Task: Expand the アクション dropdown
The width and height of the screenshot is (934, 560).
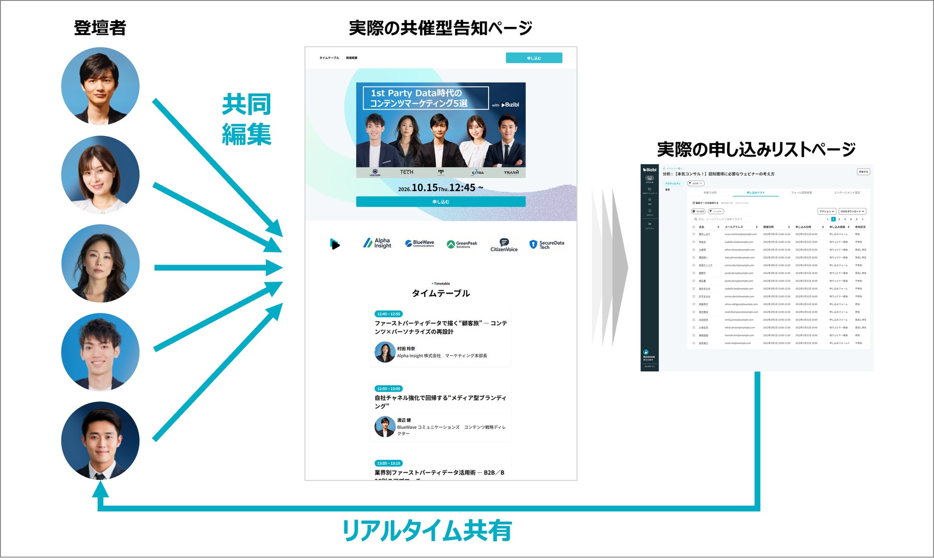Action: coord(827,211)
